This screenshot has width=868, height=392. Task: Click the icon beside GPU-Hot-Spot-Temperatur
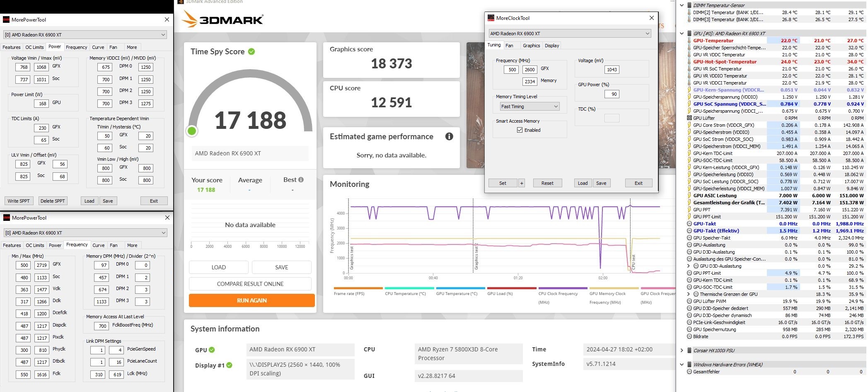(x=689, y=62)
